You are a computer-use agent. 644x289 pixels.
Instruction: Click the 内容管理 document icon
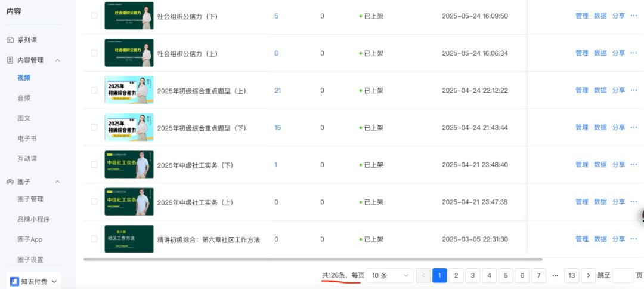click(x=10, y=60)
